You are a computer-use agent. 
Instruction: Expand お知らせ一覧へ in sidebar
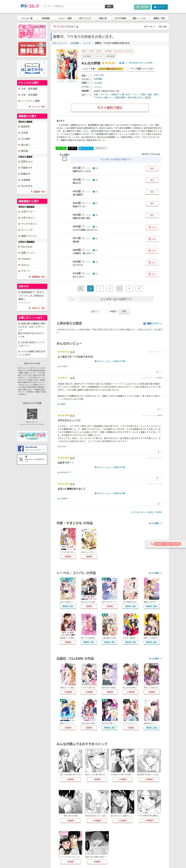point(38,308)
